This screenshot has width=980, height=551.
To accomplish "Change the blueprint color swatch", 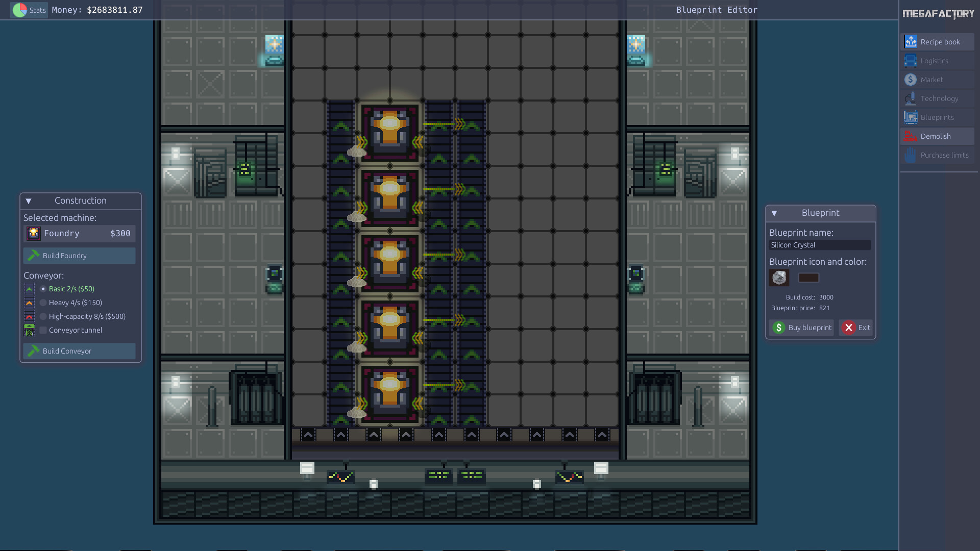I will coord(808,277).
